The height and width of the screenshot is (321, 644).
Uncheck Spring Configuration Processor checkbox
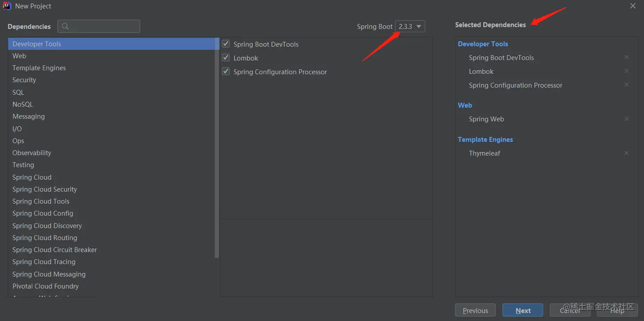coord(226,72)
